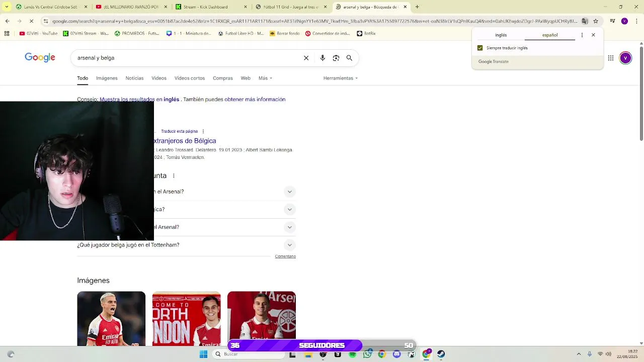Open translate popup's three-dot options

tap(582, 35)
